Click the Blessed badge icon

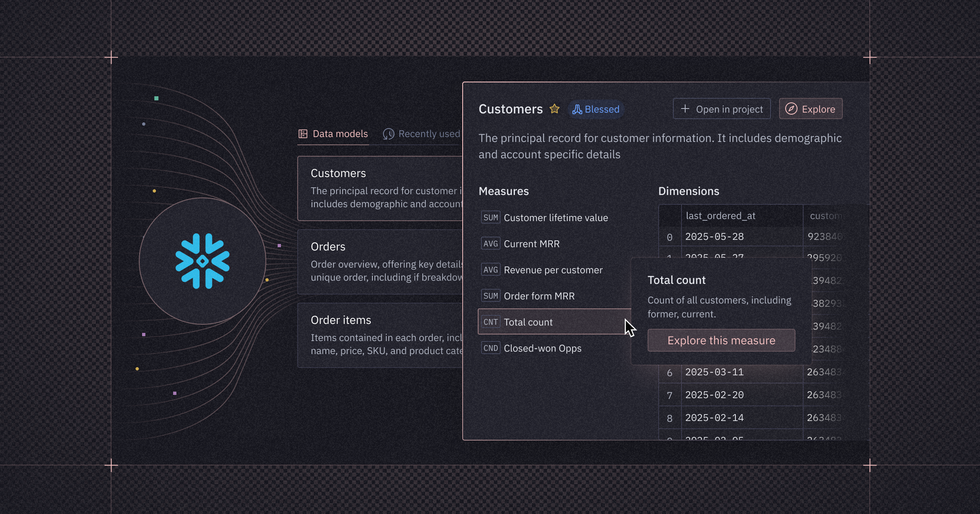pos(577,109)
